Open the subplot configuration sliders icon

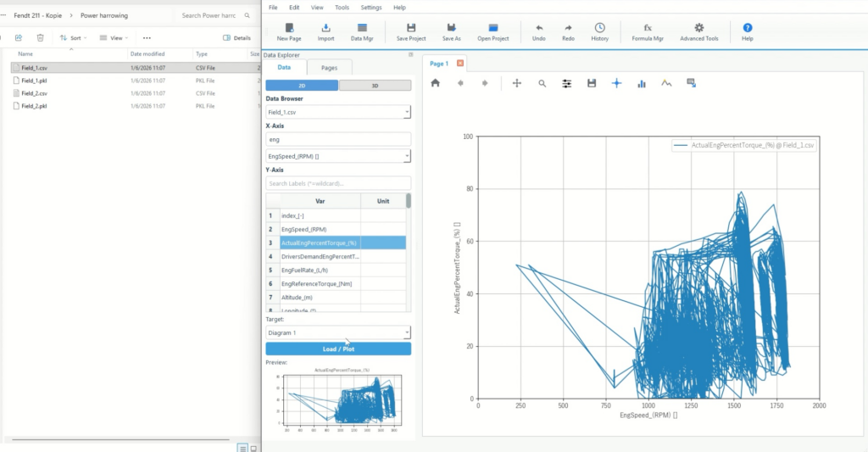(x=567, y=83)
